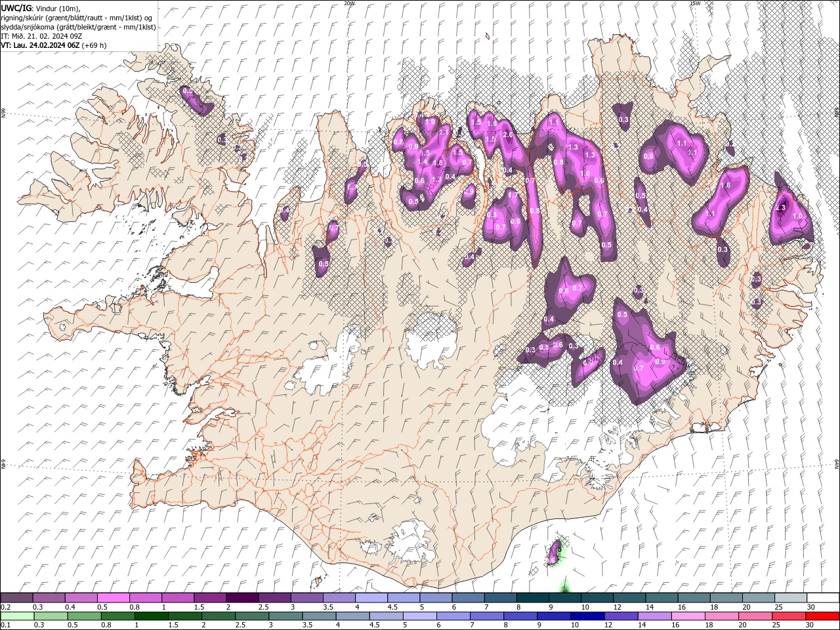Click the "0.4" label in the top legend row
The height and width of the screenshot is (630, 840).
point(70,606)
